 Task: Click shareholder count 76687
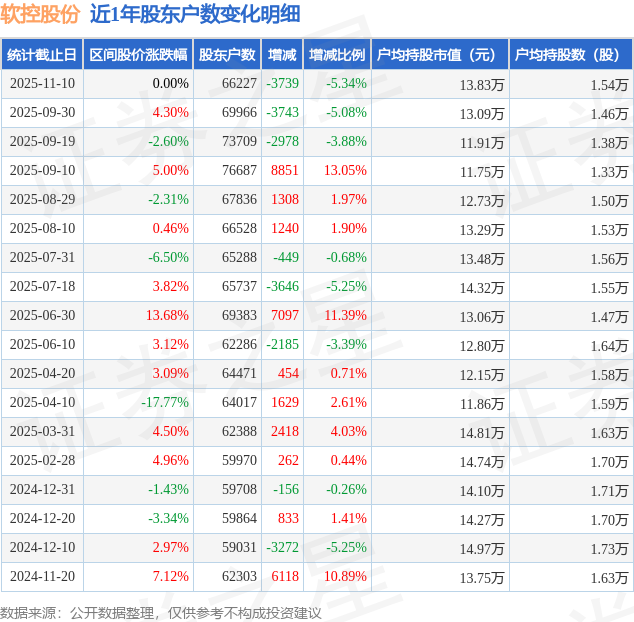239,171
